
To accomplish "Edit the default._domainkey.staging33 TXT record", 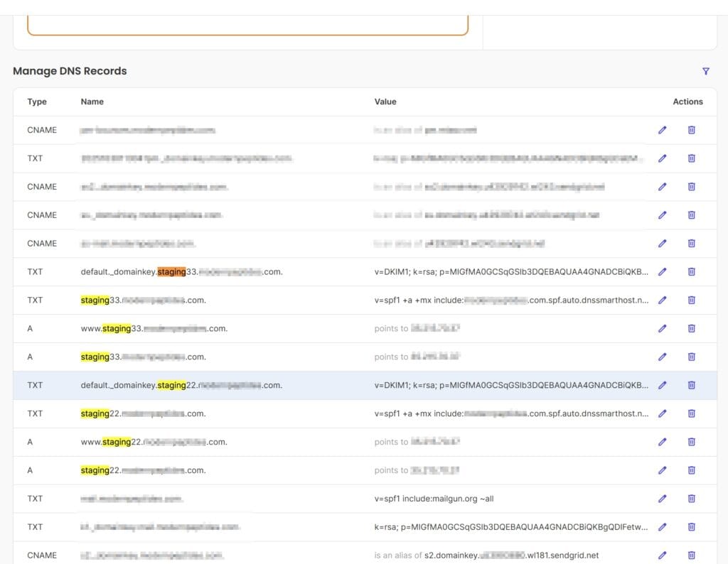I will [x=663, y=271].
